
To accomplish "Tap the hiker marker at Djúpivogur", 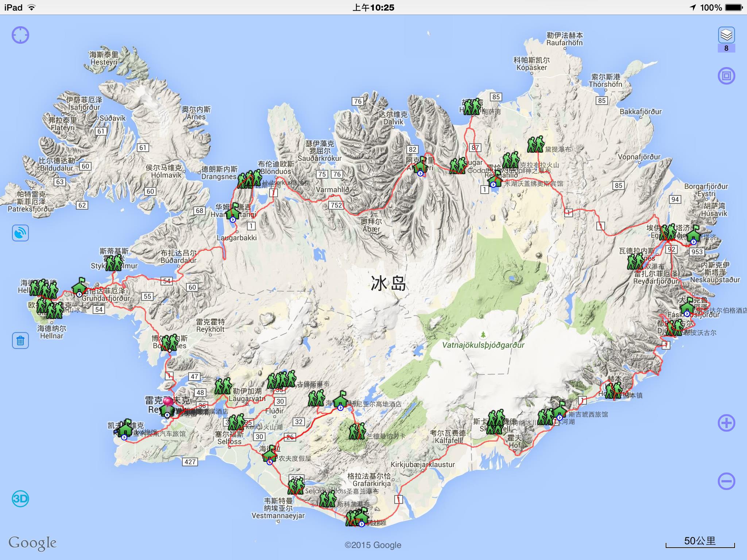I will tap(674, 327).
